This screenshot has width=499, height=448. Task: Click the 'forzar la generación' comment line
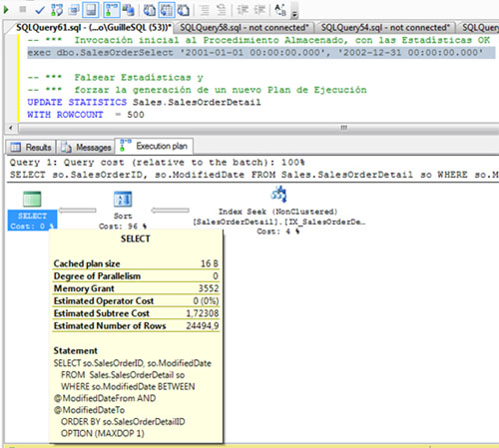[x=197, y=90]
